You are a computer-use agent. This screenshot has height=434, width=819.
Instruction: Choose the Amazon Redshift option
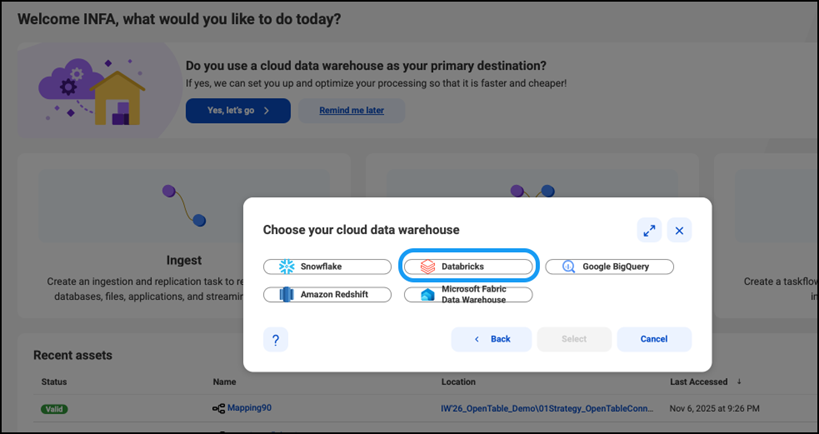[327, 295]
